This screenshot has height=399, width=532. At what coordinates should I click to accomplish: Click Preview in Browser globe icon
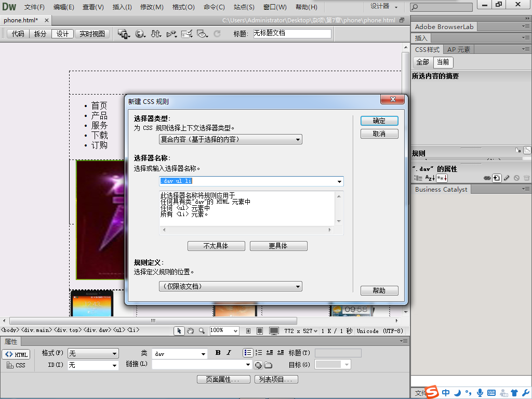(140, 34)
